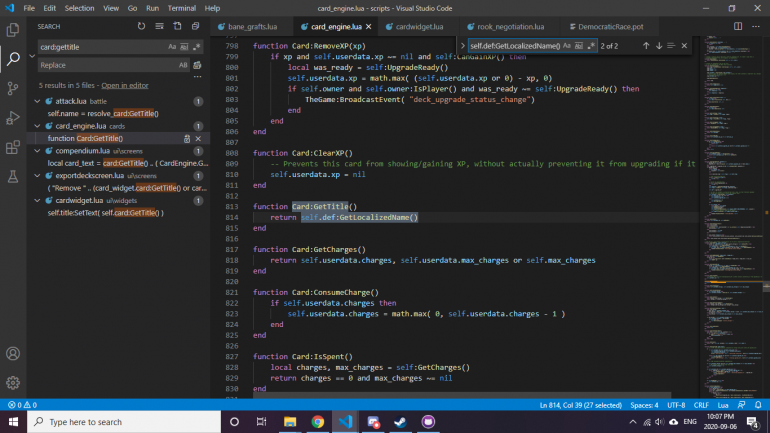Image resolution: width=770 pixels, height=433 pixels.
Task: Expand replace mode in editor find widget
Action: [462, 45]
